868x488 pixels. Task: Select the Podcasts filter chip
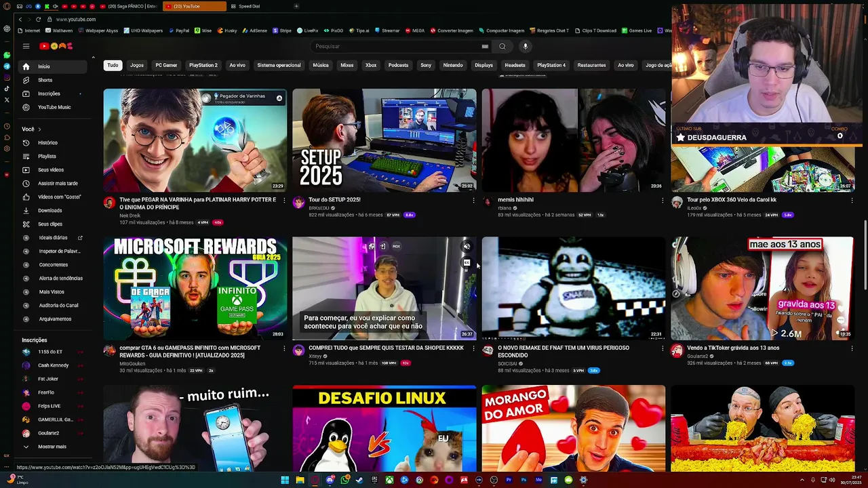point(398,65)
